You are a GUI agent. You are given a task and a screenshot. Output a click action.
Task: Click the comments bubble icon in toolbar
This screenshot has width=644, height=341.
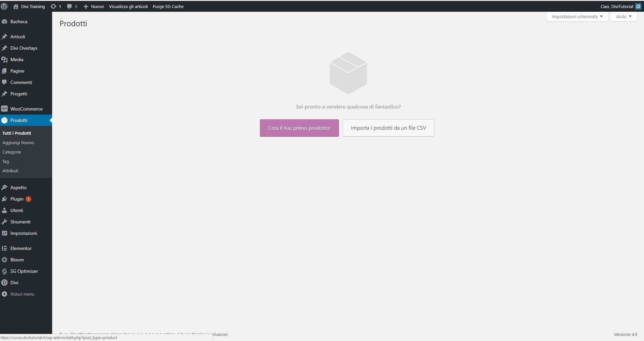point(69,6)
